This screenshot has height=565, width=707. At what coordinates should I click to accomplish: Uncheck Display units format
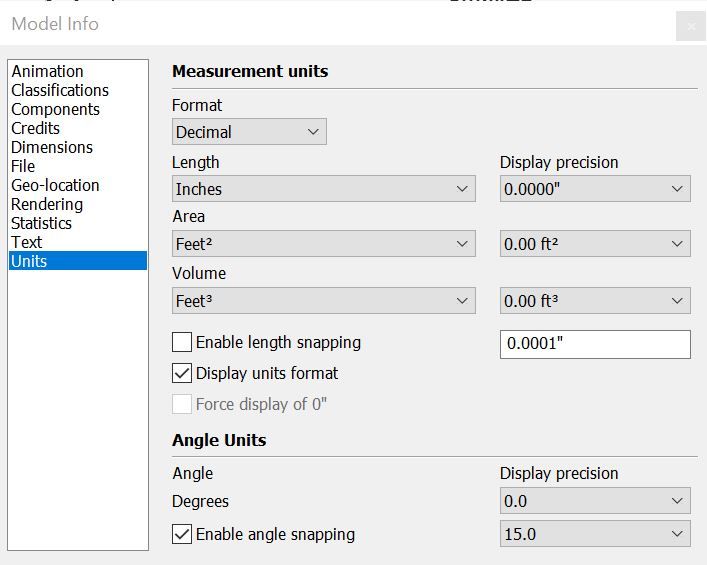182,373
